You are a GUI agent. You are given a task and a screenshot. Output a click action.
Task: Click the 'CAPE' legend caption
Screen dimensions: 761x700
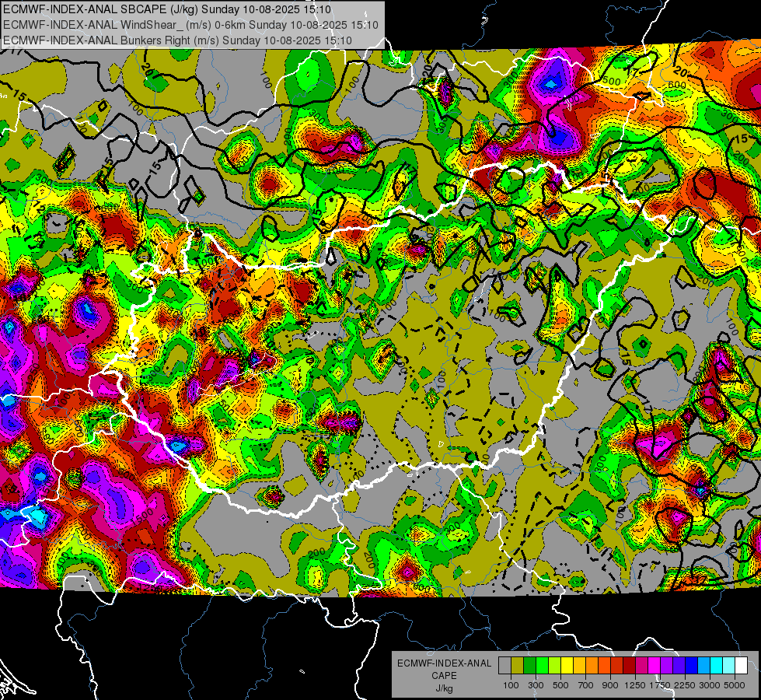pos(444,675)
